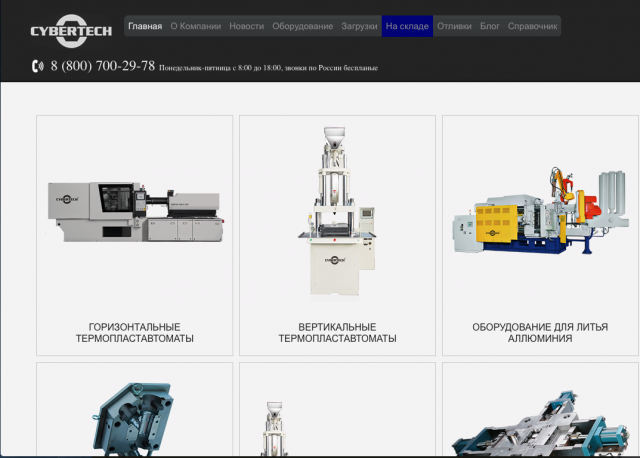Screen dimensions: 640x458
Task: Open Оборудование для литья алюминия link
Action: [540, 333]
